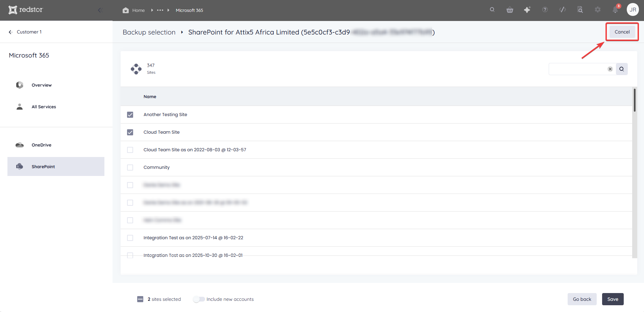This screenshot has width=644, height=312.
Task: Click the Overview shield icon
Action: (20, 85)
